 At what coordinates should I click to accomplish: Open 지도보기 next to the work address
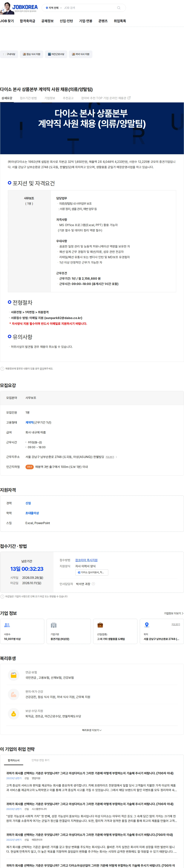coord(110,457)
